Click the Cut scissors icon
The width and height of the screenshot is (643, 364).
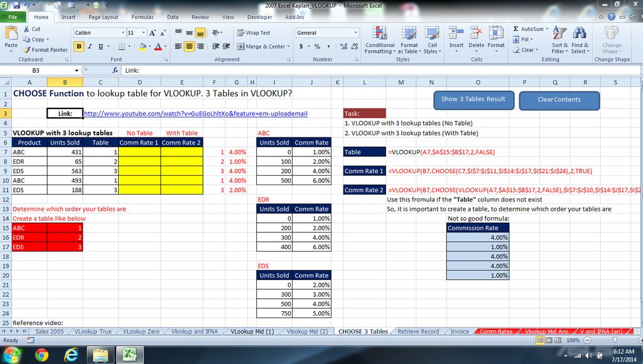click(26, 29)
